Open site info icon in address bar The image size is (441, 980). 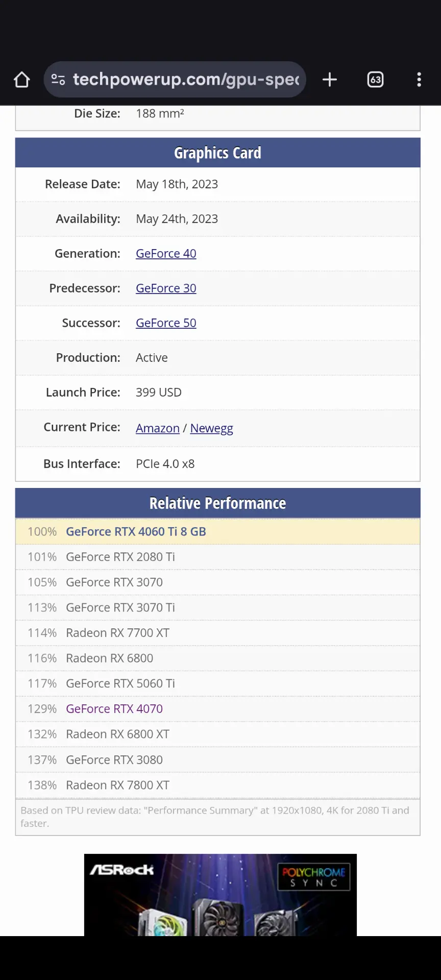pos(58,80)
